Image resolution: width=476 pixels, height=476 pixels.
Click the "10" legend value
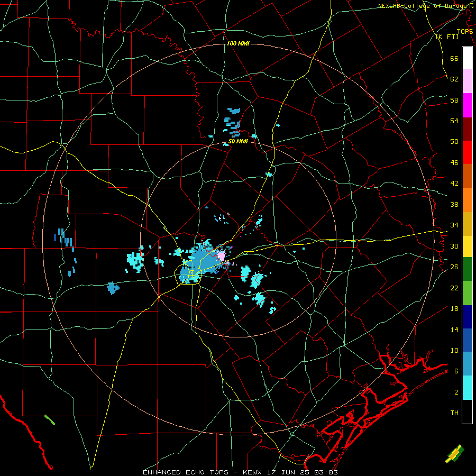tap(454, 351)
